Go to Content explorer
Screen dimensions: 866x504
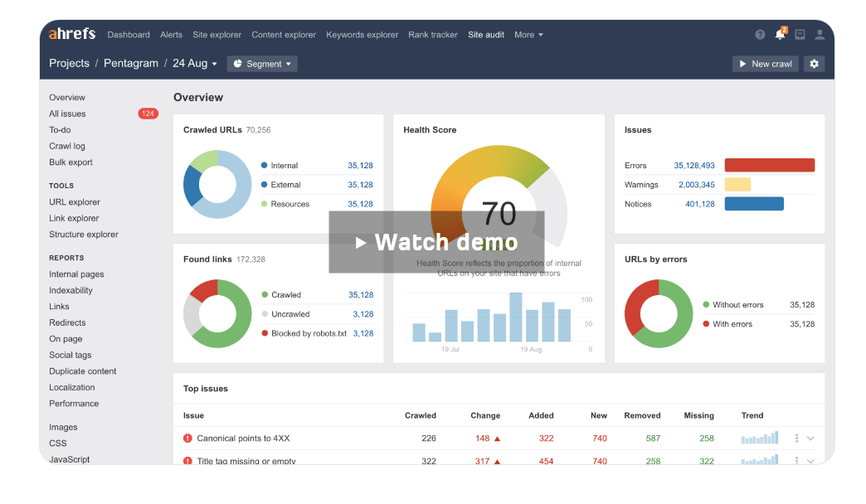tap(284, 35)
